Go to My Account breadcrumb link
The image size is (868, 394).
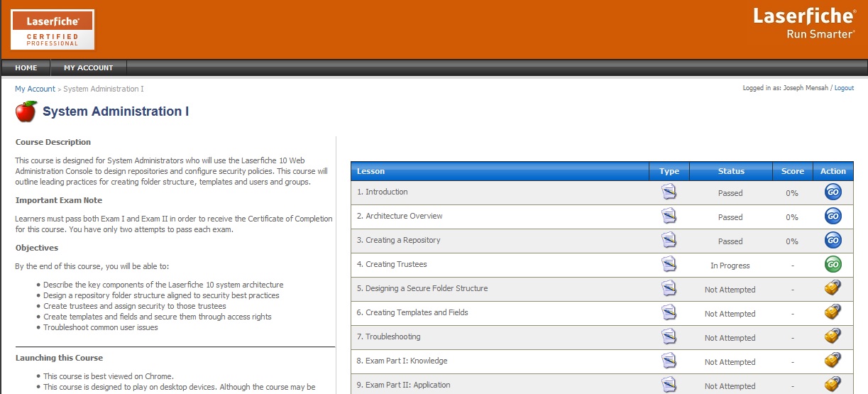tap(35, 89)
